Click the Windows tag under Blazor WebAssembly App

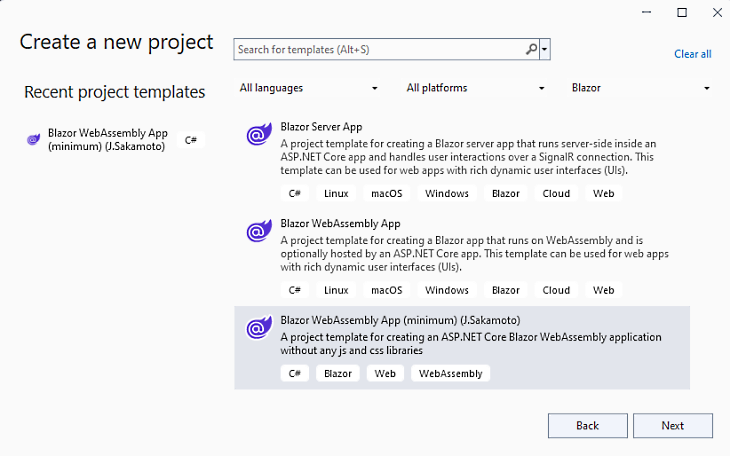pos(447,290)
